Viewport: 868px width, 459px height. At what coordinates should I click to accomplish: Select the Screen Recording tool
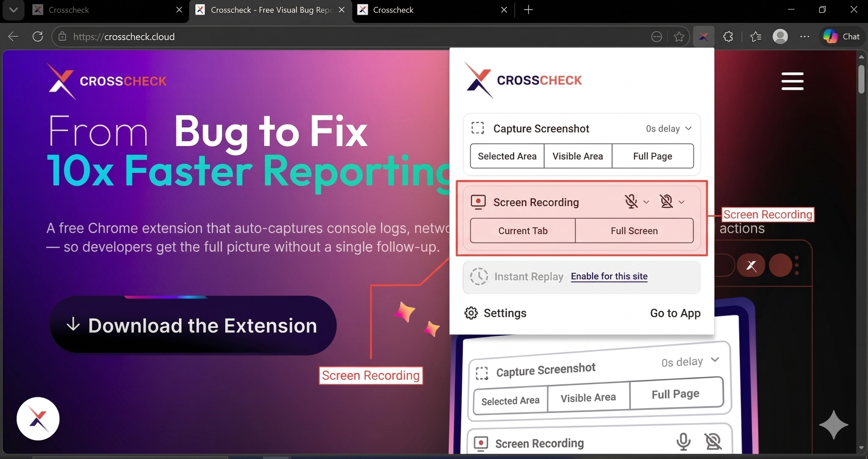point(536,202)
